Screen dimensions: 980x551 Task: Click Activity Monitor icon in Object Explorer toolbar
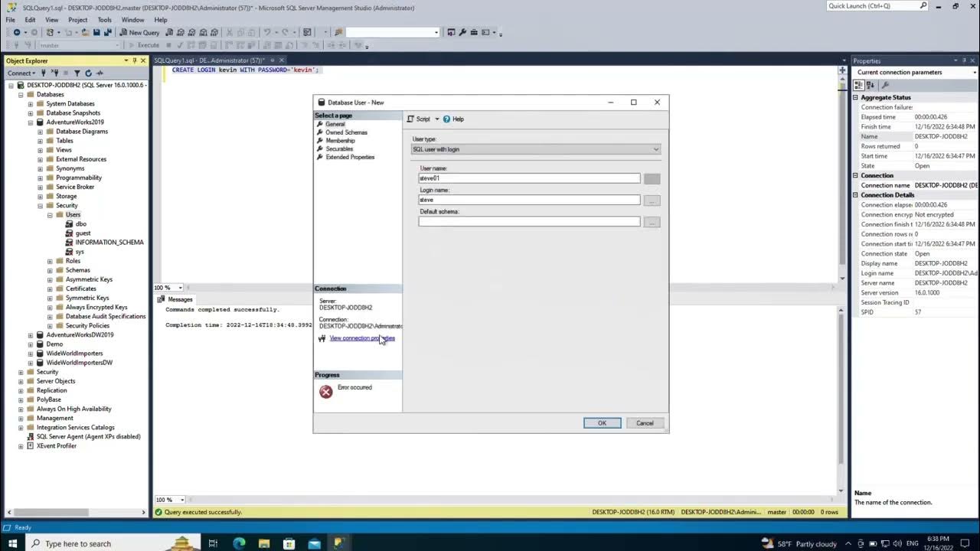pyautogui.click(x=100, y=73)
